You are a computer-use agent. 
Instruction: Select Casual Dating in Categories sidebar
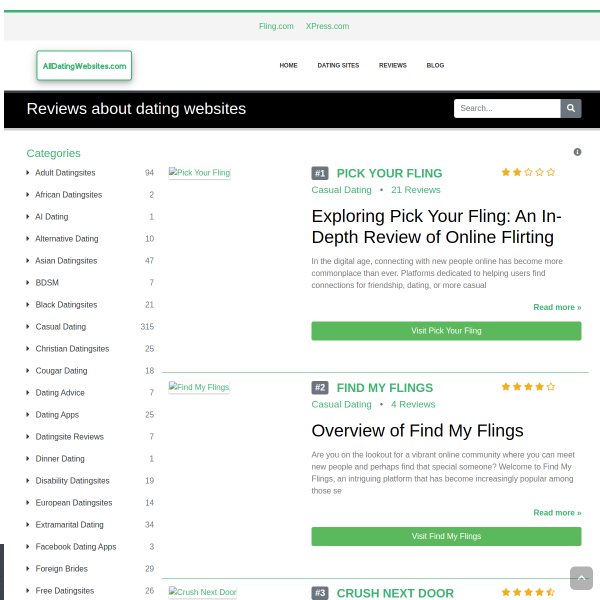60,326
